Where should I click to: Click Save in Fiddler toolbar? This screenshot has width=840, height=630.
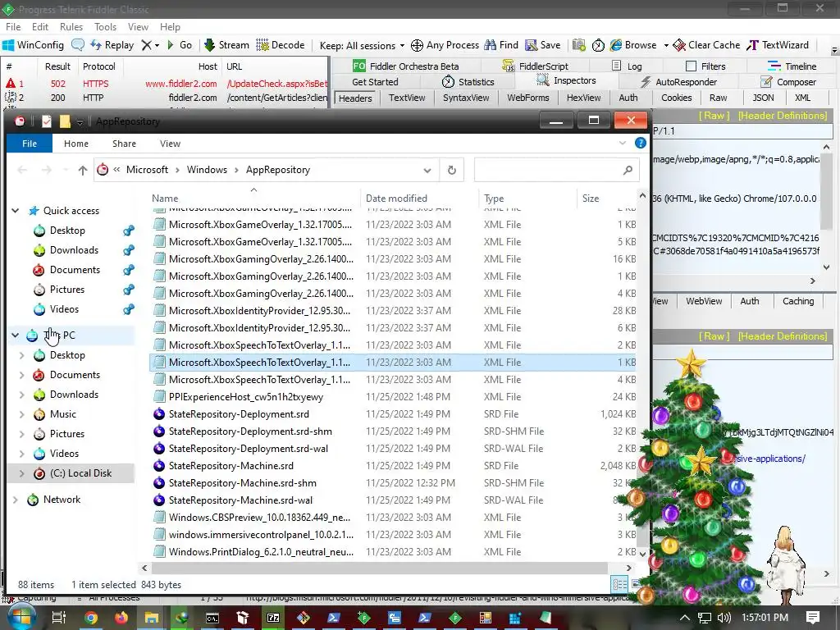pyautogui.click(x=543, y=45)
